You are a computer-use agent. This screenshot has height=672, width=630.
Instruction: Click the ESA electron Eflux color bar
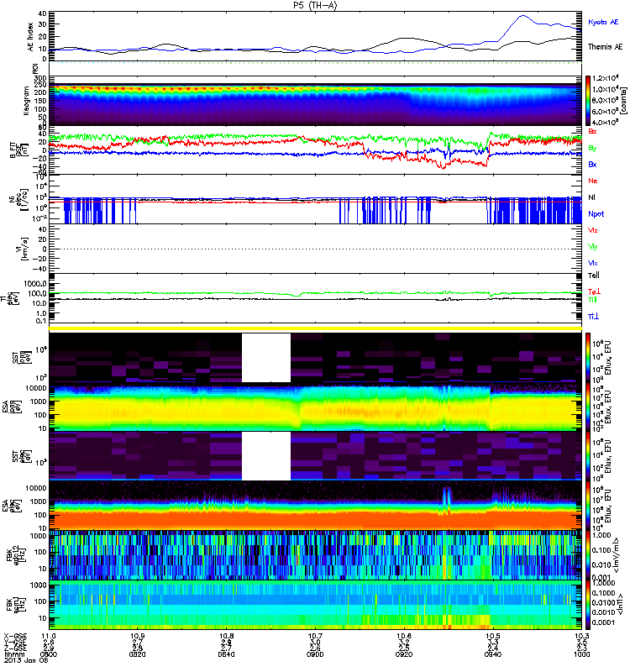588,505
